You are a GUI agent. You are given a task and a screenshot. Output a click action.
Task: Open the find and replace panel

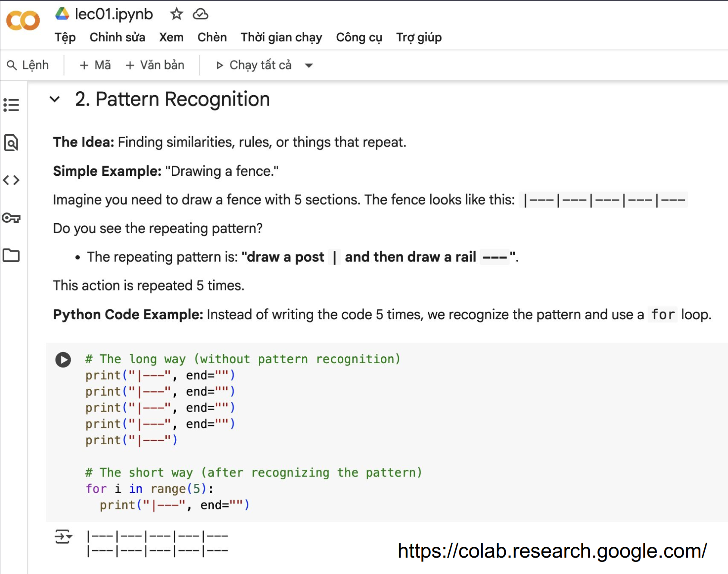(x=12, y=143)
